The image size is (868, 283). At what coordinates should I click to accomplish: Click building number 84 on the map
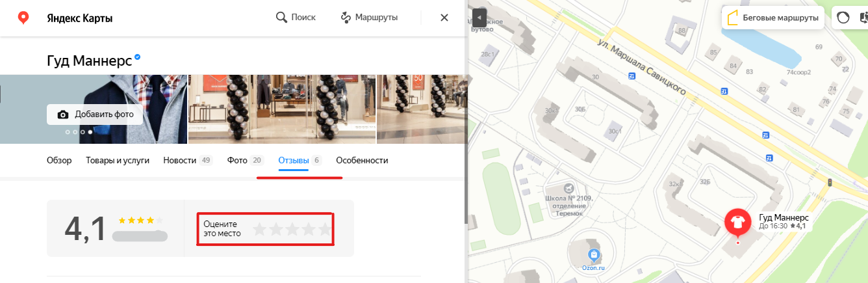[x=733, y=66]
